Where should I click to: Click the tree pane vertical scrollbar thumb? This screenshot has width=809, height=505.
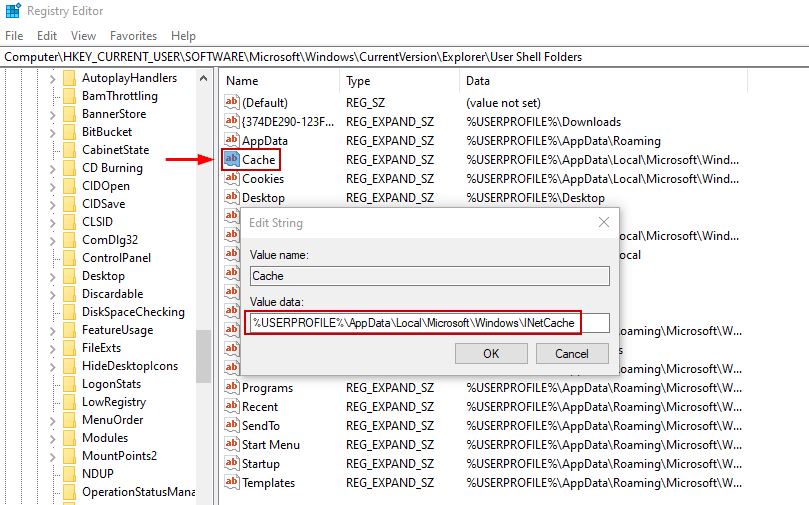(x=203, y=356)
